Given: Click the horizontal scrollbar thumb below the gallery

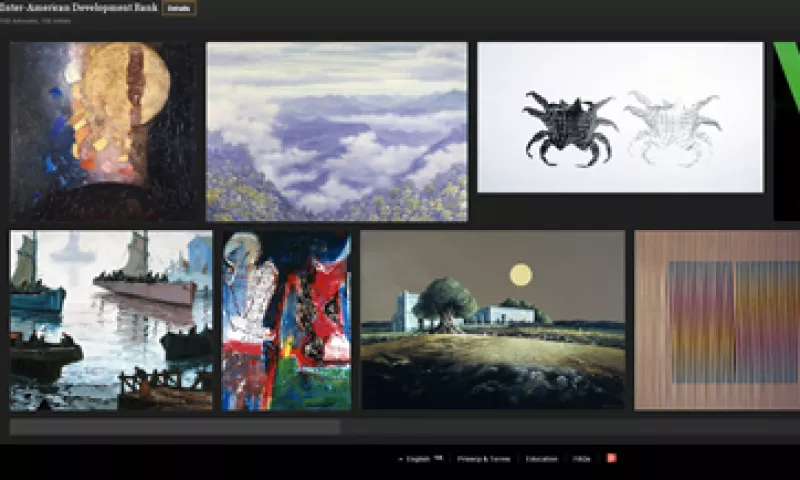Looking at the screenshot, I should [175, 427].
